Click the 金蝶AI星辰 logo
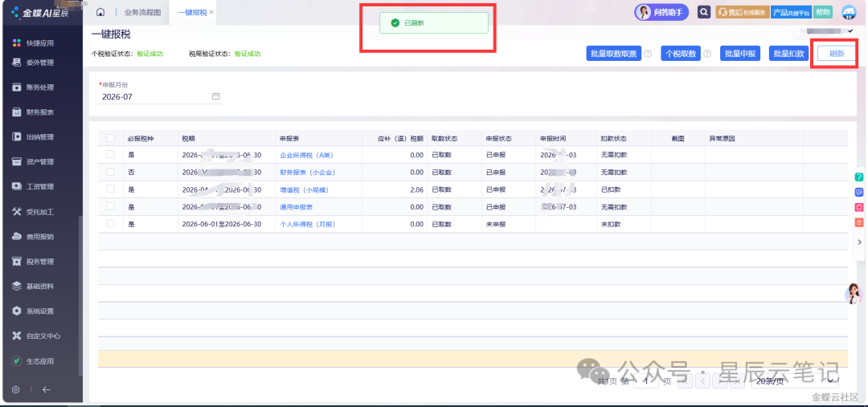The image size is (868, 407). click(40, 12)
